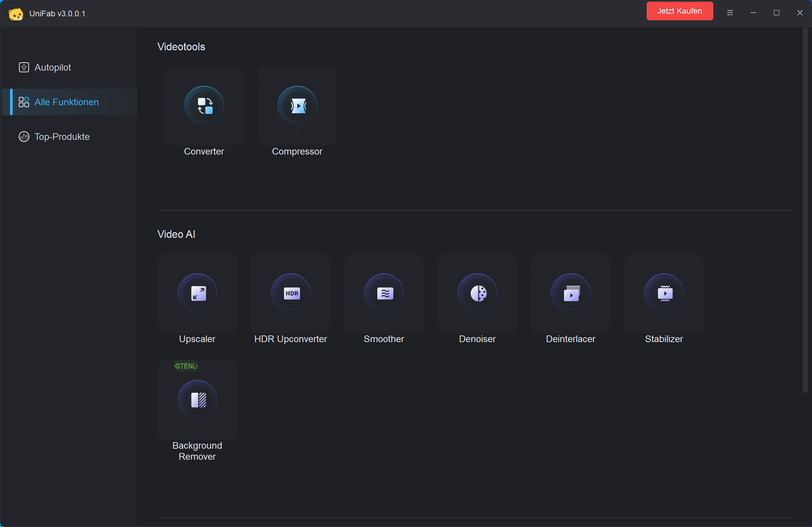Maximize the UniFab window

coord(776,13)
